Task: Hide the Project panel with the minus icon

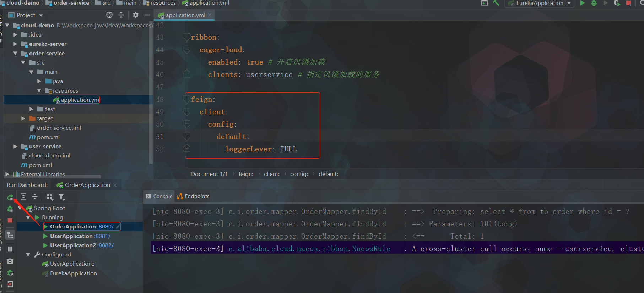Action: click(147, 15)
